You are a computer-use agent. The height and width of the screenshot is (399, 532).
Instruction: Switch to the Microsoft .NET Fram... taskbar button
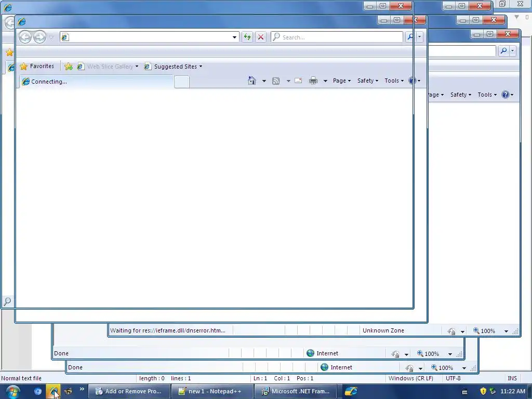pyautogui.click(x=296, y=391)
